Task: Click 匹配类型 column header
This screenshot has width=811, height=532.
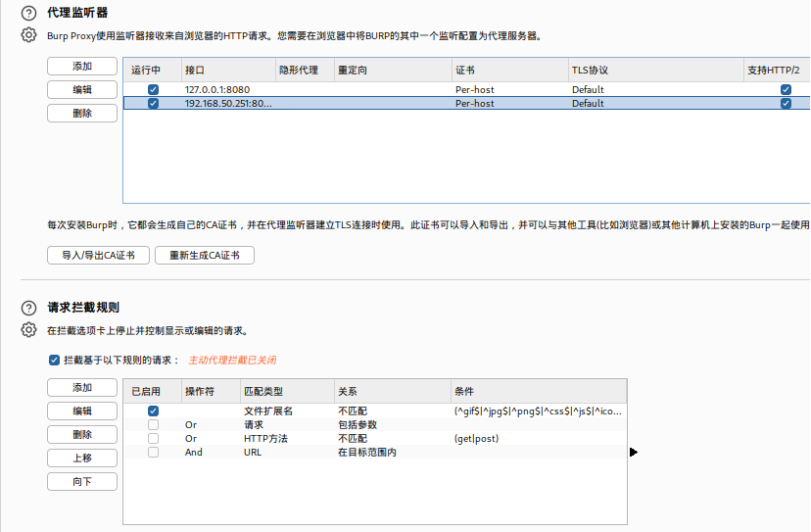Action: (x=287, y=391)
